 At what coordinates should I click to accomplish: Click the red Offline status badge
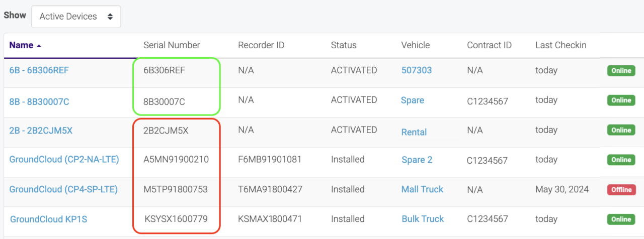621,190
